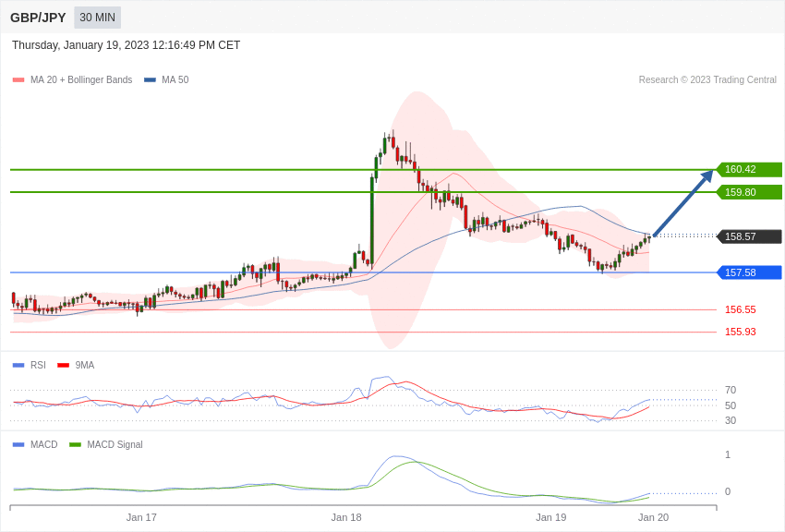The image size is (785, 532).
Task: Click the RSI 30 axis value
Action: pos(731,420)
